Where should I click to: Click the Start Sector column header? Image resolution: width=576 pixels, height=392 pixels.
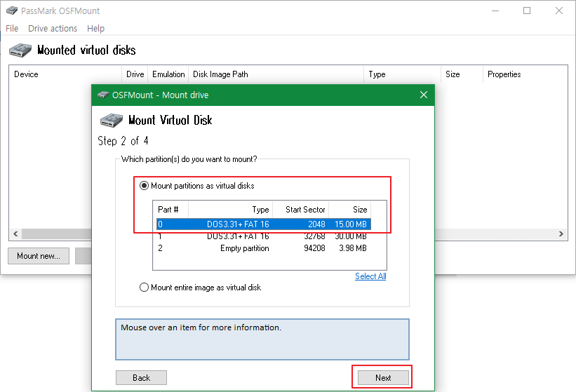(300, 210)
